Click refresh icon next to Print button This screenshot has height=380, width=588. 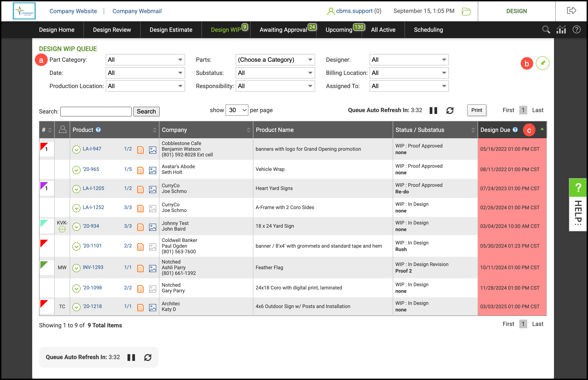(450, 110)
